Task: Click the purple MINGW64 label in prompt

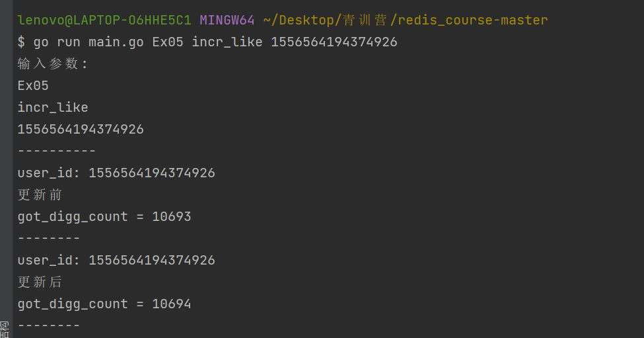Action: tap(227, 20)
